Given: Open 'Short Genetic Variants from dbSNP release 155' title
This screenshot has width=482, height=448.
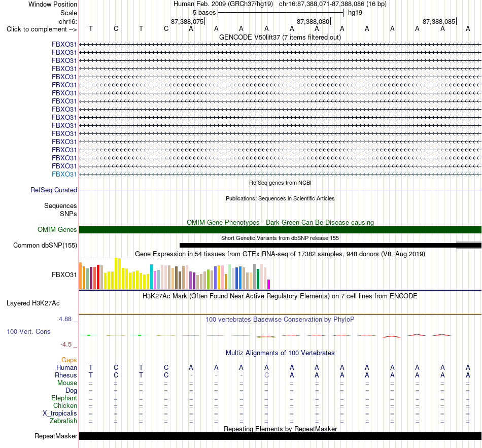Looking at the screenshot, I should [280, 238].
